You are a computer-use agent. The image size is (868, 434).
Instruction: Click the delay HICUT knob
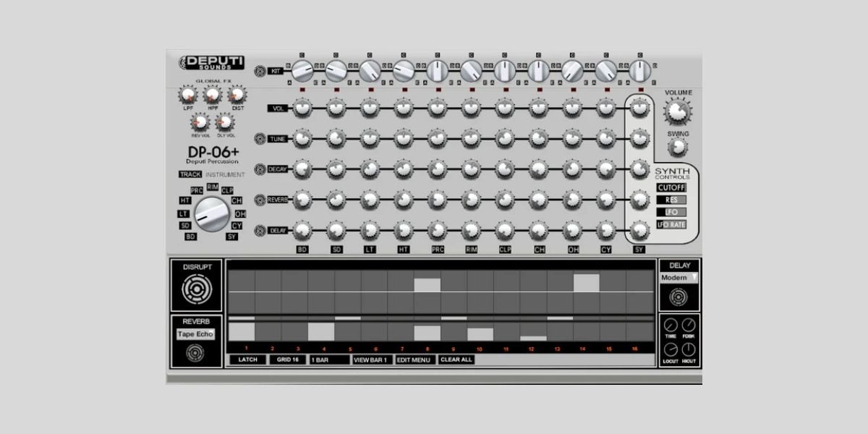pyautogui.click(x=689, y=351)
